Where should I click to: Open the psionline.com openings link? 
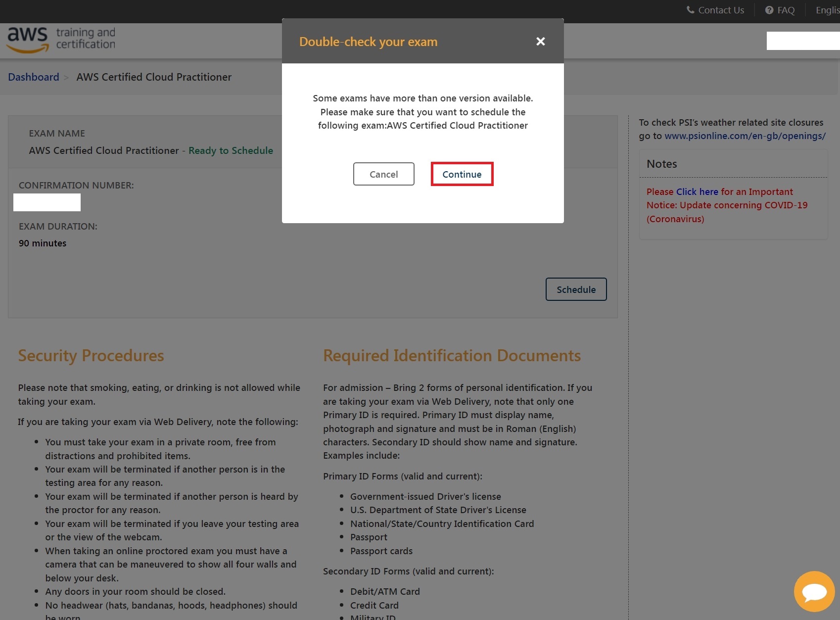pyautogui.click(x=745, y=136)
